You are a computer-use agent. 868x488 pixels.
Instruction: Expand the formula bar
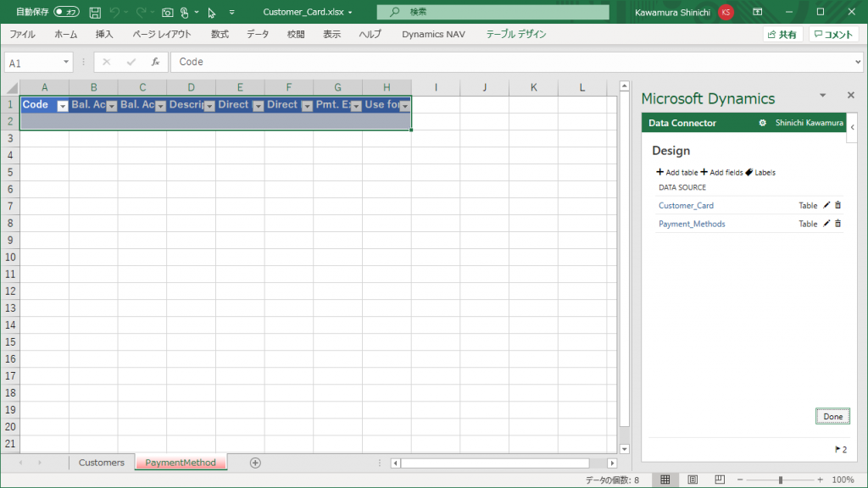858,62
